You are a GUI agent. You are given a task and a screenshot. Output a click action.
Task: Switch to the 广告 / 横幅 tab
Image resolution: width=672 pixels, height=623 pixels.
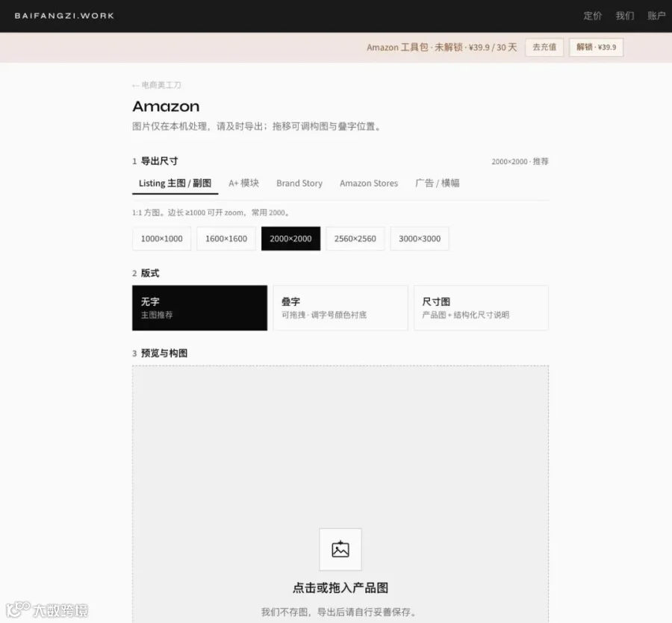click(437, 184)
